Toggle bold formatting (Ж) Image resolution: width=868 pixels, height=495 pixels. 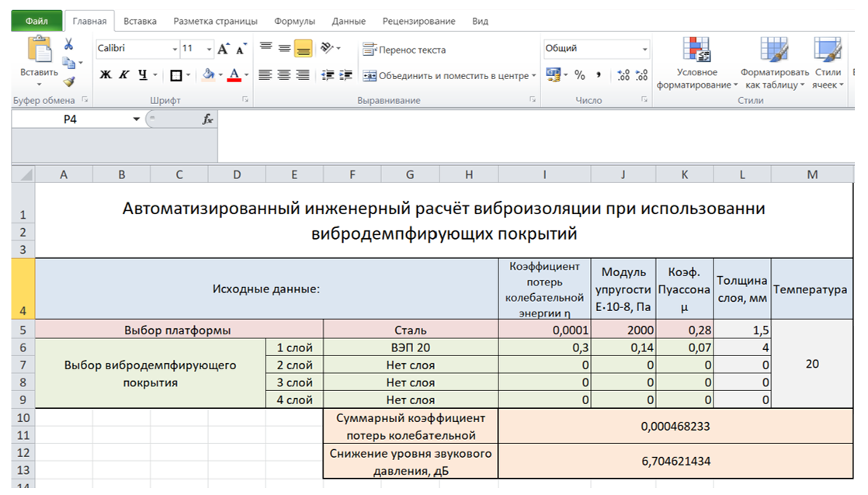(105, 74)
